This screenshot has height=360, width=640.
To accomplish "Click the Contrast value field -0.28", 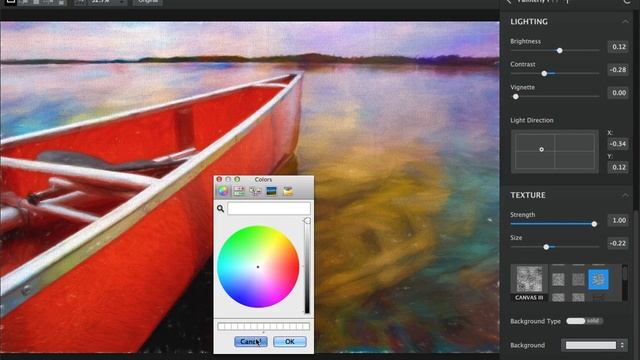I will 618,70.
